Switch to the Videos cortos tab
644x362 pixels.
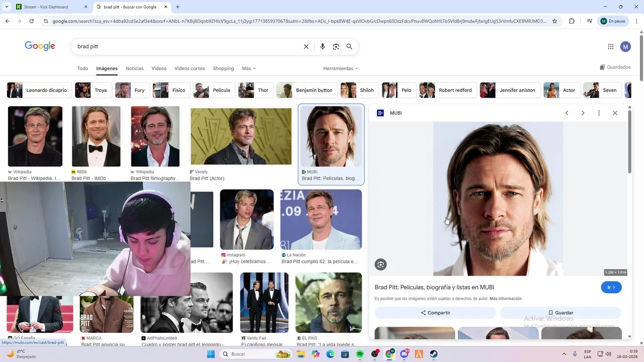point(190,68)
